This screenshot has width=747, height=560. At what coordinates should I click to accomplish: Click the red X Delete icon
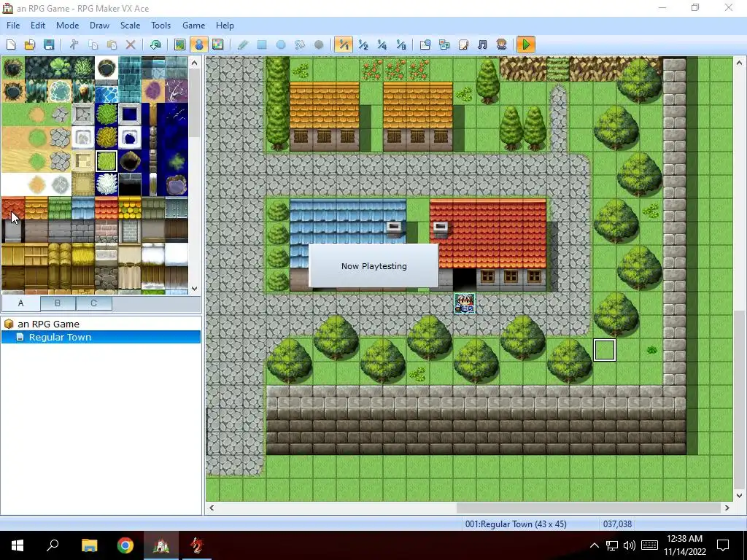coord(131,44)
